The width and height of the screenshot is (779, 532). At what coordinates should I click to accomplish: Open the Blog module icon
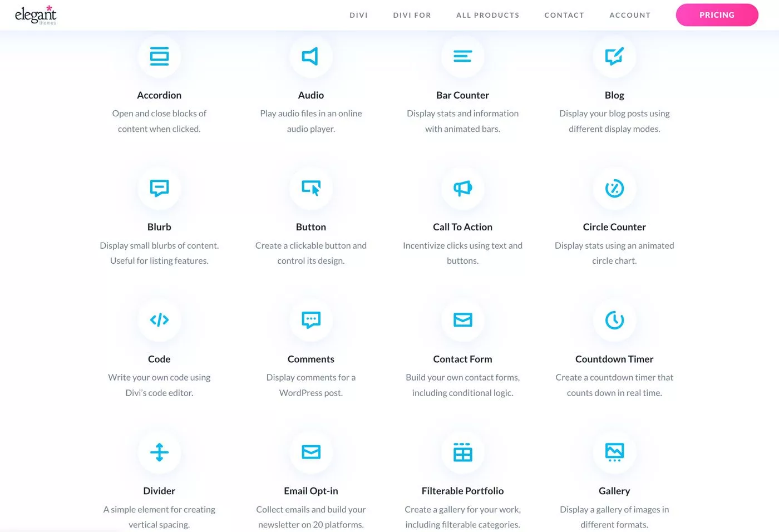(x=614, y=56)
